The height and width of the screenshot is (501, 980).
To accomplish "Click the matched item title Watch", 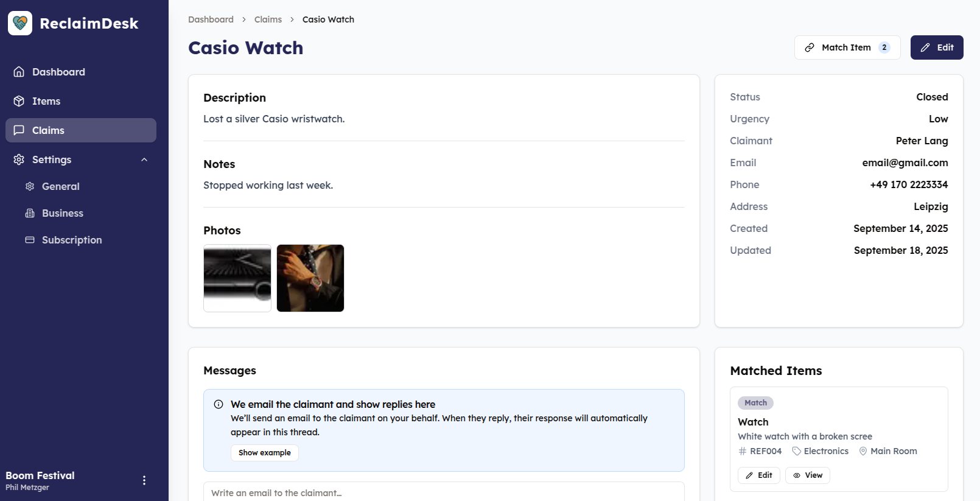I will [x=753, y=422].
